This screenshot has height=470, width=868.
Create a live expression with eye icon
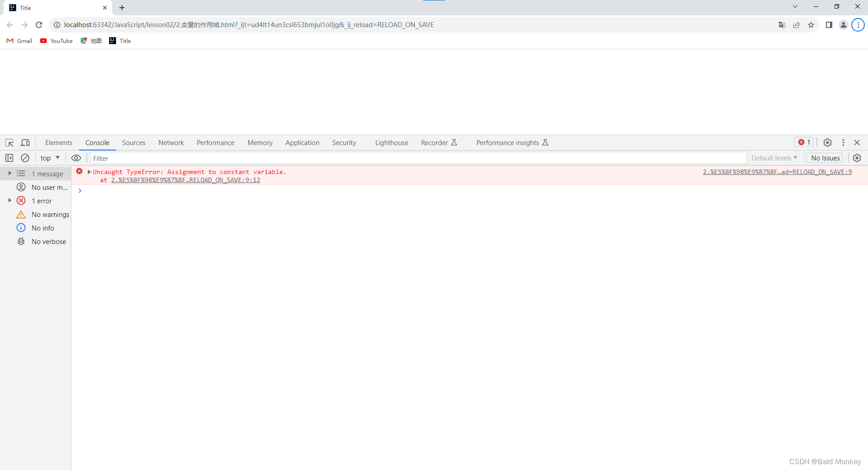pos(76,158)
